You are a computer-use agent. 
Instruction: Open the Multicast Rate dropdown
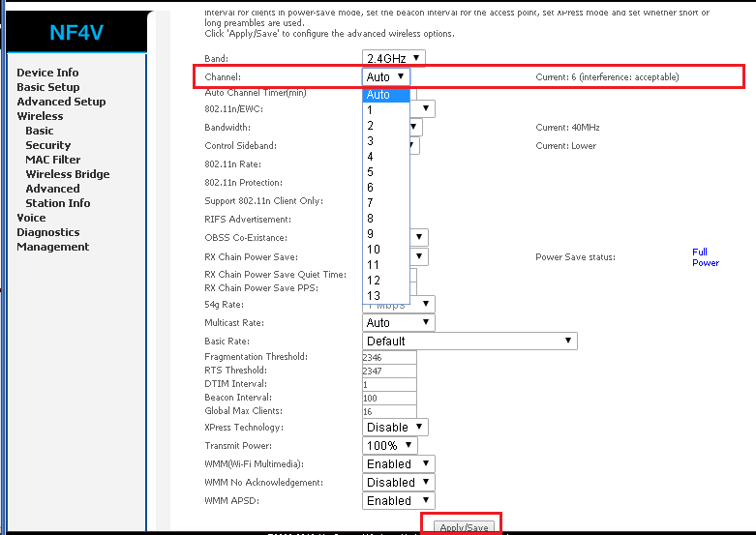pyautogui.click(x=398, y=322)
